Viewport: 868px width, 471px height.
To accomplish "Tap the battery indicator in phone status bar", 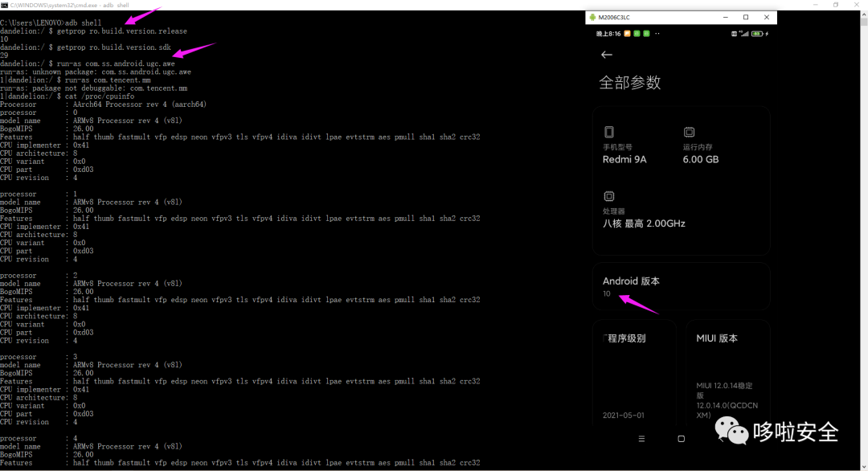I will point(757,34).
